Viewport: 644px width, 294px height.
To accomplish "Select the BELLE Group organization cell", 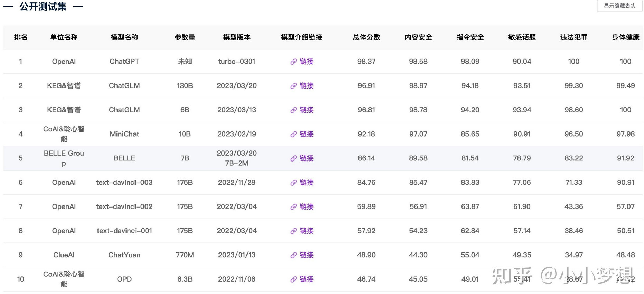I will tap(64, 158).
